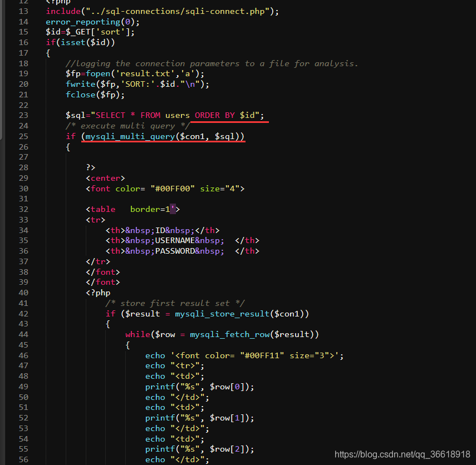
Task: Click the $result variable on line 42
Action: [x=143, y=314]
